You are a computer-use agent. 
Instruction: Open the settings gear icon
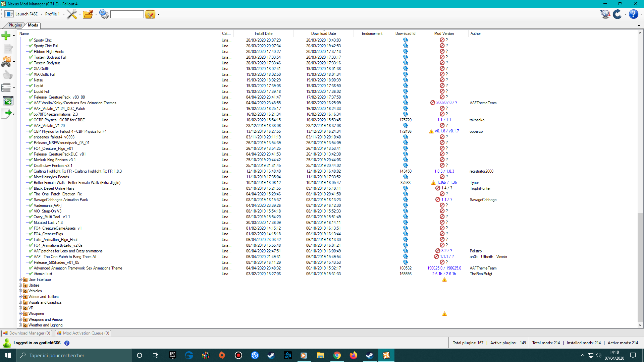(x=104, y=14)
